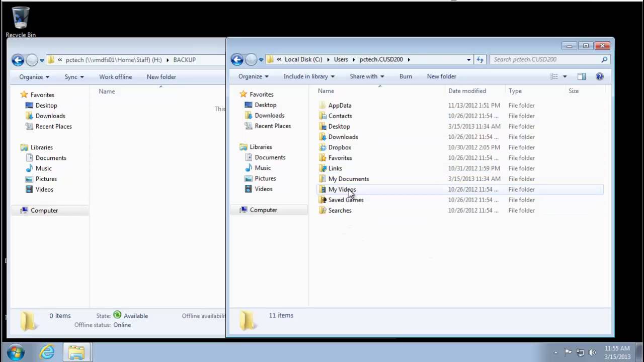Screen dimensions: 644x362
Task: Click the Dropbox folder icon
Action: pyautogui.click(x=323, y=148)
